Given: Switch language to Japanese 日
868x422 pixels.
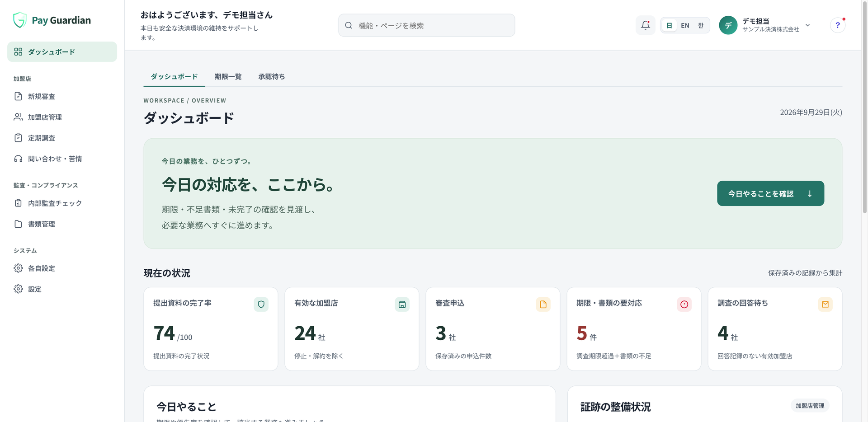Looking at the screenshot, I should [670, 25].
